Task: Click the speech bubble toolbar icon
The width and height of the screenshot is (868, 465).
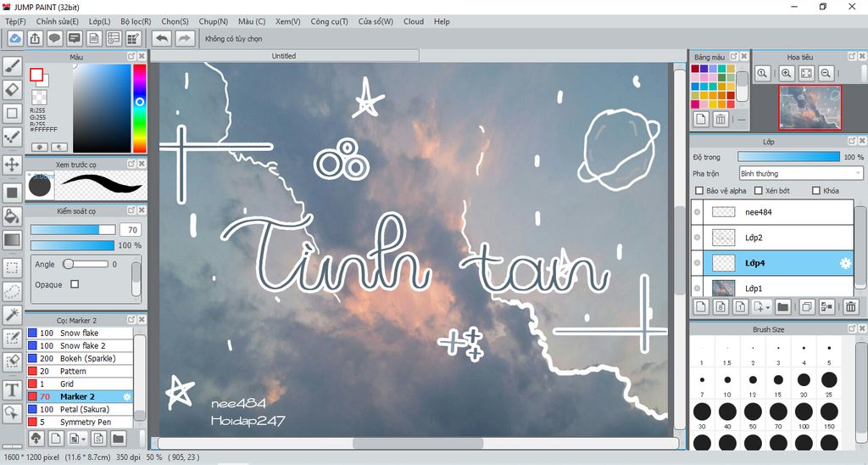Action: (x=54, y=38)
